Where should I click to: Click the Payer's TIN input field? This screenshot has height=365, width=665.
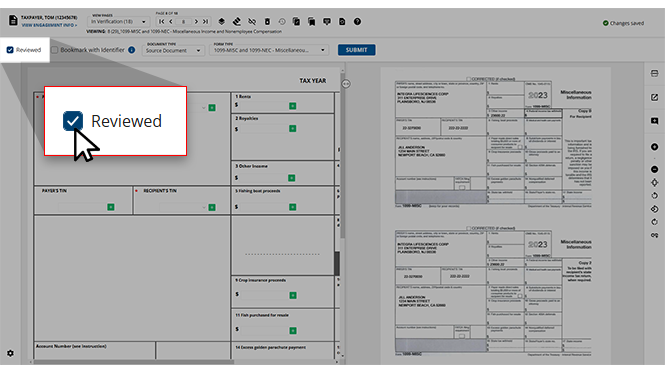83,207
